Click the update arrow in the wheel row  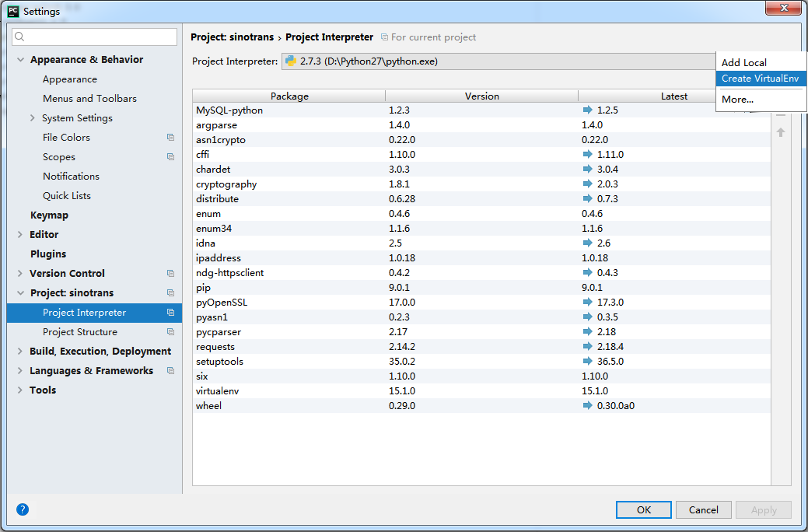(x=587, y=405)
